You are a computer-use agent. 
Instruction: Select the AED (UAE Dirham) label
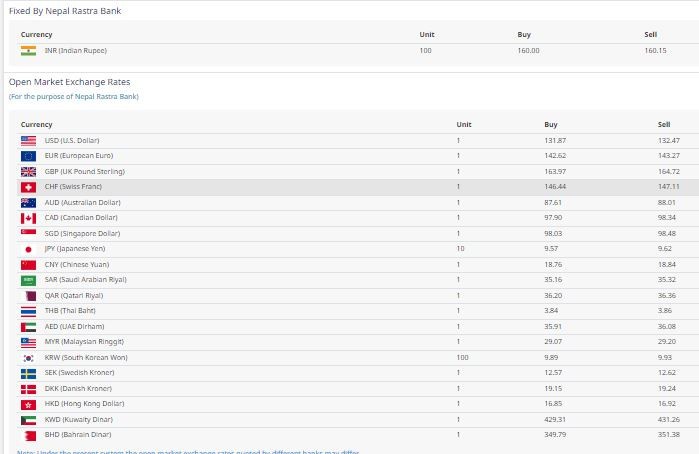pos(74,326)
